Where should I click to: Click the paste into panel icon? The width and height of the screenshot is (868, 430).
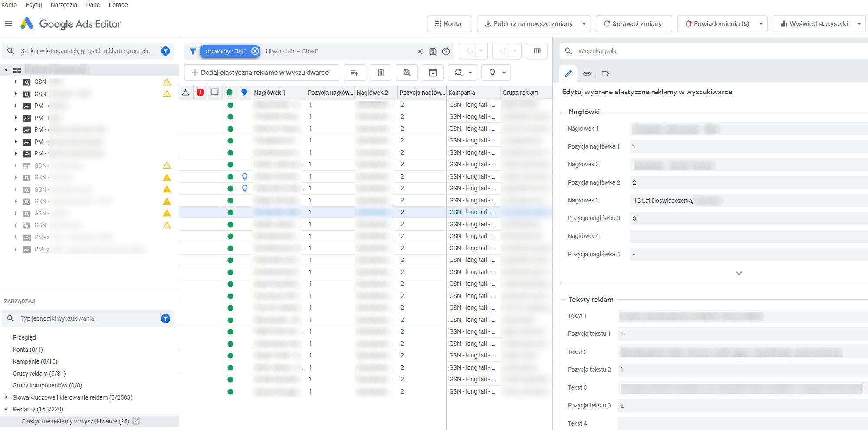click(433, 73)
